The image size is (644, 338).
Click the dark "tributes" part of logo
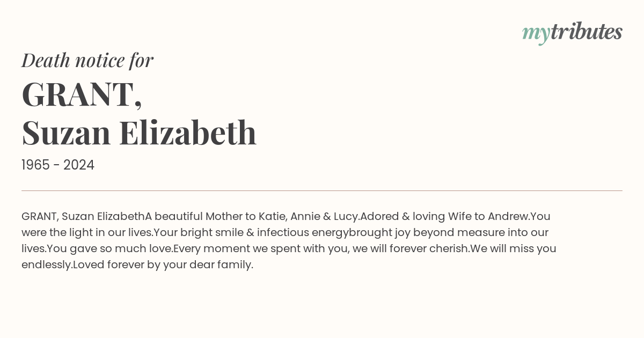(x=586, y=32)
